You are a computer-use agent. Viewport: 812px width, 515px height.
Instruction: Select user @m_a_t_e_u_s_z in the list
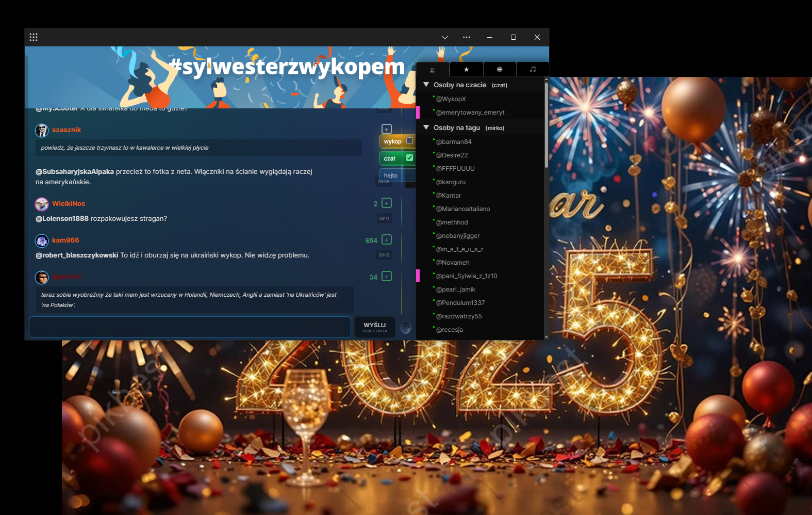tap(459, 249)
